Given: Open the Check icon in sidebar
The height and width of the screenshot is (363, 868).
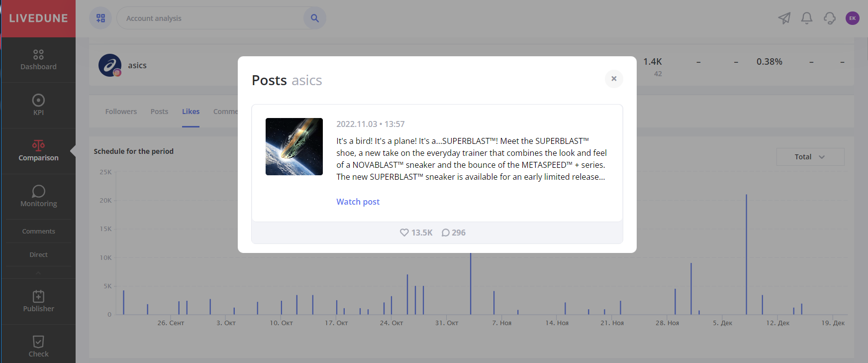Looking at the screenshot, I should point(38,342).
